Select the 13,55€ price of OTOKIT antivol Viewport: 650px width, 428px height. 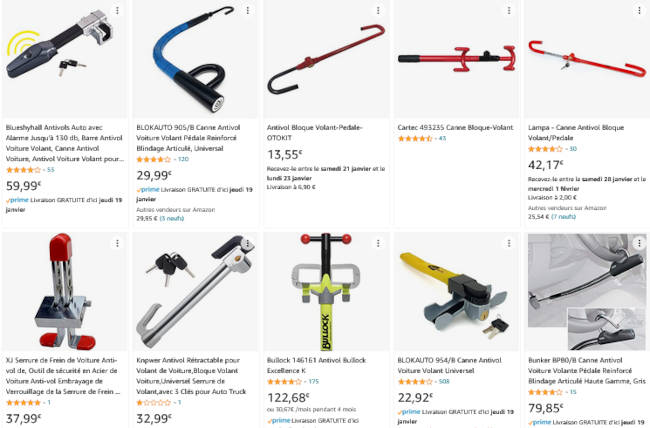click(x=285, y=155)
